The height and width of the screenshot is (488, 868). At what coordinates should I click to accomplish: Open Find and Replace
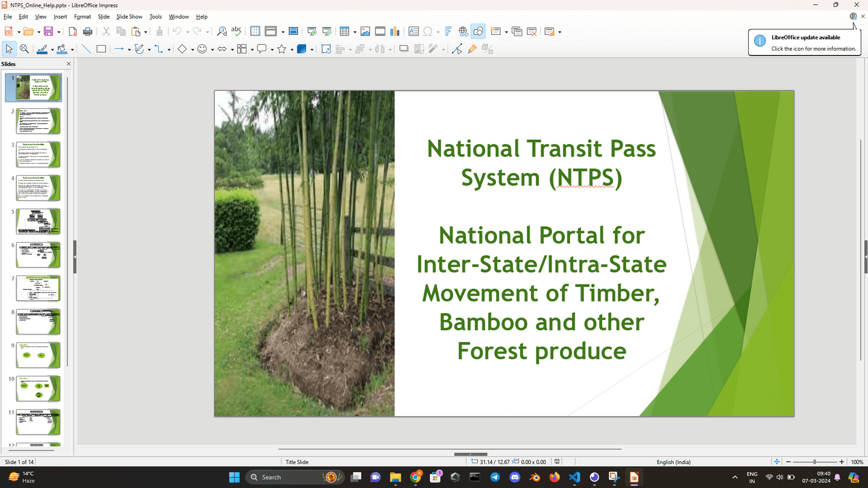(x=221, y=31)
